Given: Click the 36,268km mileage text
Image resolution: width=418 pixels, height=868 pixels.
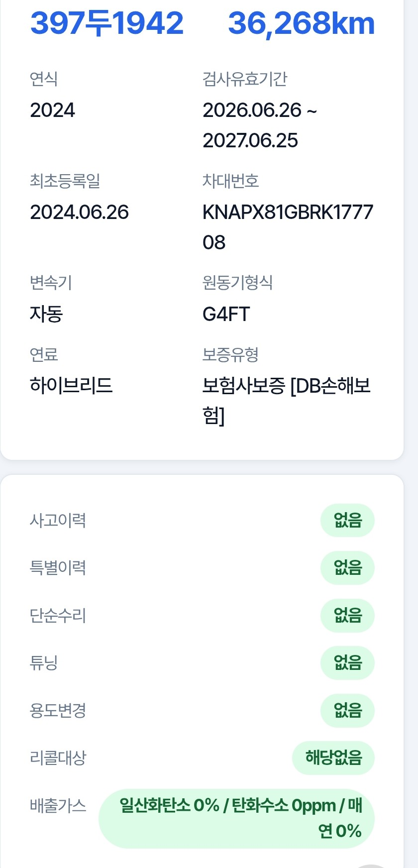Looking at the screenshot, I should click(301, 23).
